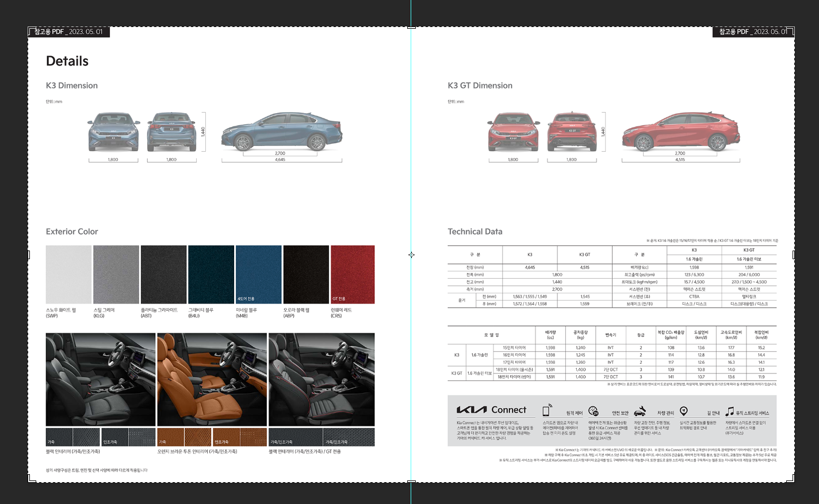Image resolution: width=819 pixels, height=504 pixels.
Task: Click the '안전 보안' feature title
Action: 620,413
